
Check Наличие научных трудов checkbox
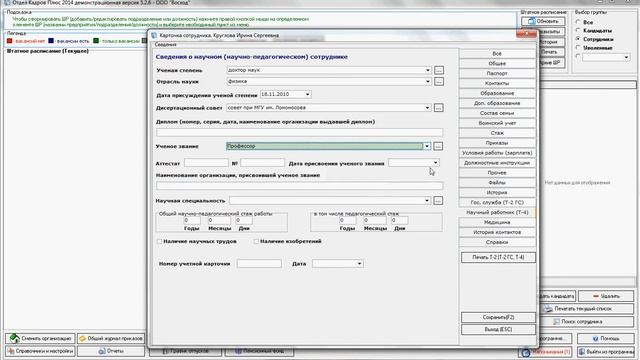pos(159,242)
